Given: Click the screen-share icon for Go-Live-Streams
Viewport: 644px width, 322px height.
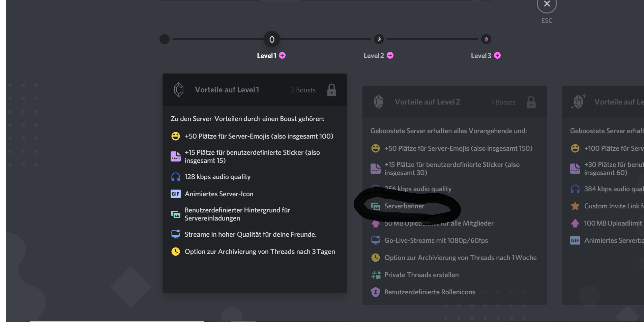Looking at the screenshot, I should [375, 240].
